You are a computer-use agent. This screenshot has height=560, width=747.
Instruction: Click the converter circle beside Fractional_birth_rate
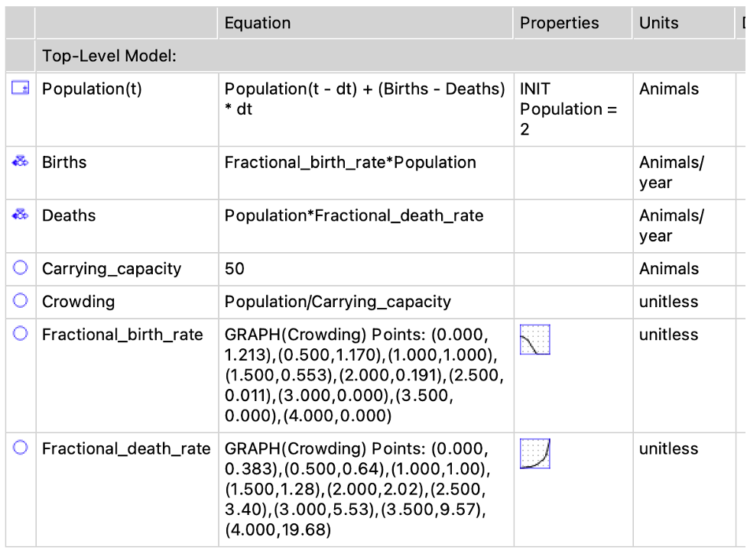(x=20, y=333)
